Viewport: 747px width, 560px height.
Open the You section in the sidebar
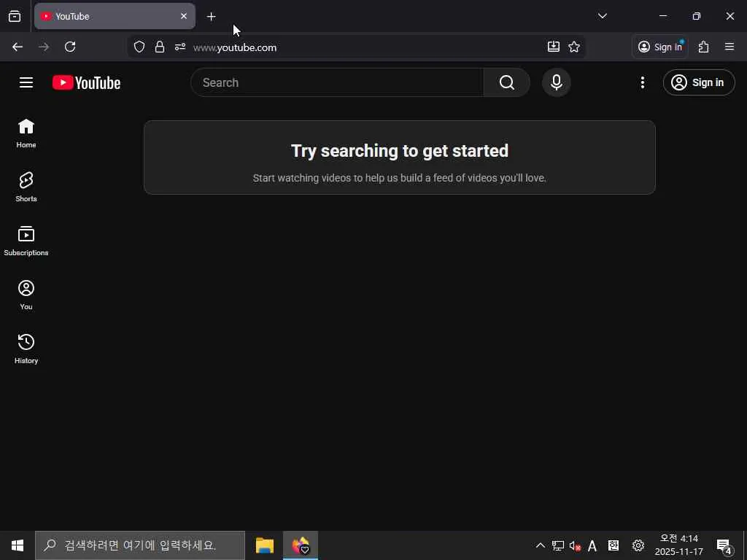click(x=26, y=295)
